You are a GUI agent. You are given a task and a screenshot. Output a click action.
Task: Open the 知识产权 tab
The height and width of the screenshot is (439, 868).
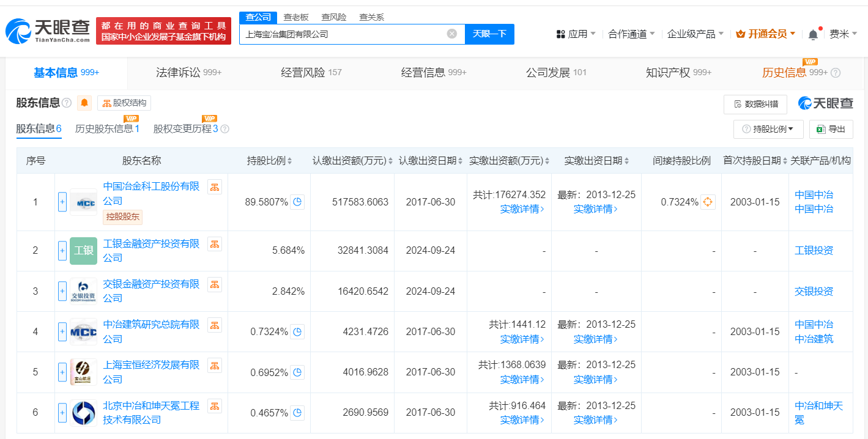[x=678, y=73]
